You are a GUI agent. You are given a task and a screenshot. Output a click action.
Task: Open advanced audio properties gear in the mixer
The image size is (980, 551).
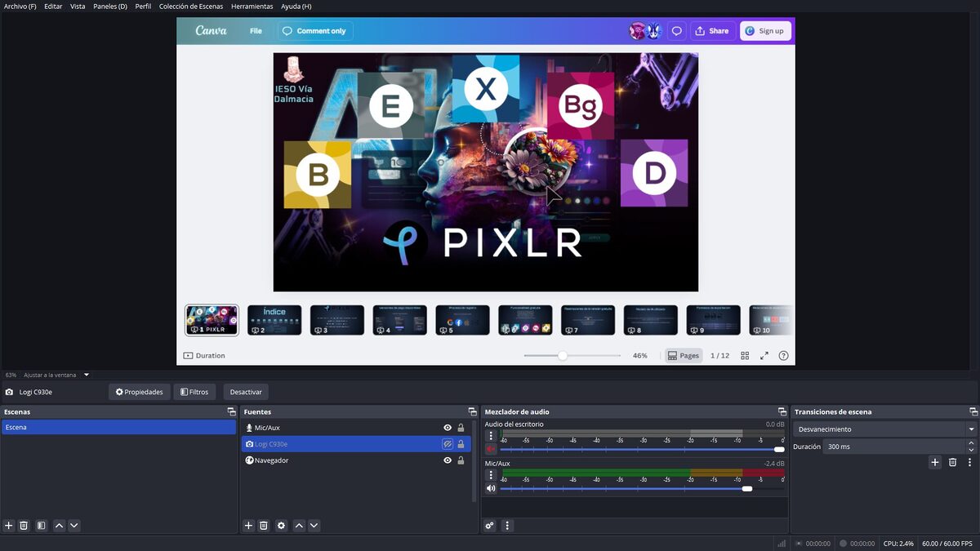click(490, 526)
